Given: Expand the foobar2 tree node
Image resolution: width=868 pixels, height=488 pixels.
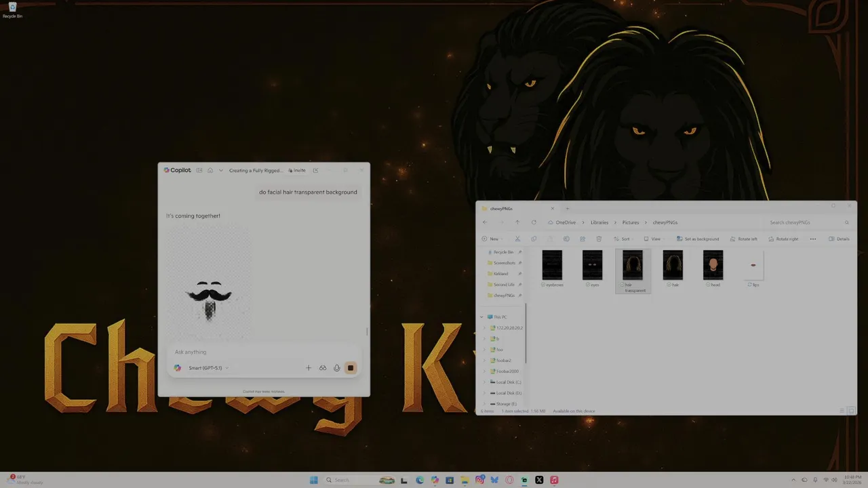Looking at the screenshot, I should [x=485, y=361].
